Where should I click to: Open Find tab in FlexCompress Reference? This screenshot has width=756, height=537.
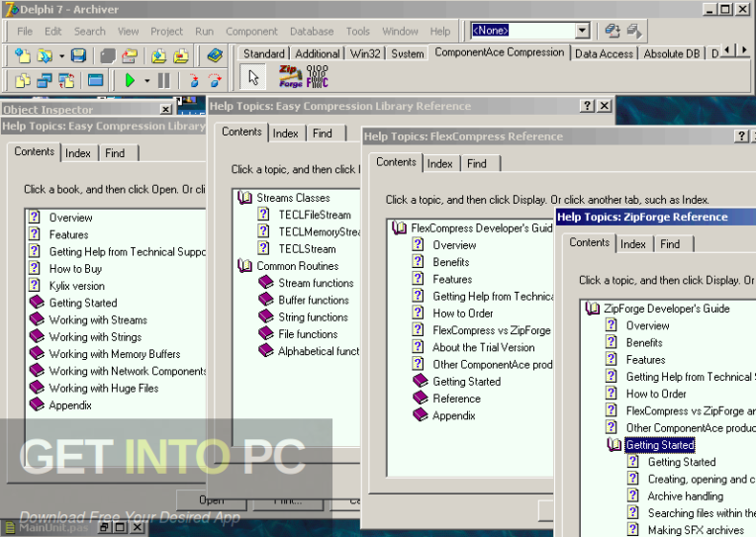click(477, 163)
